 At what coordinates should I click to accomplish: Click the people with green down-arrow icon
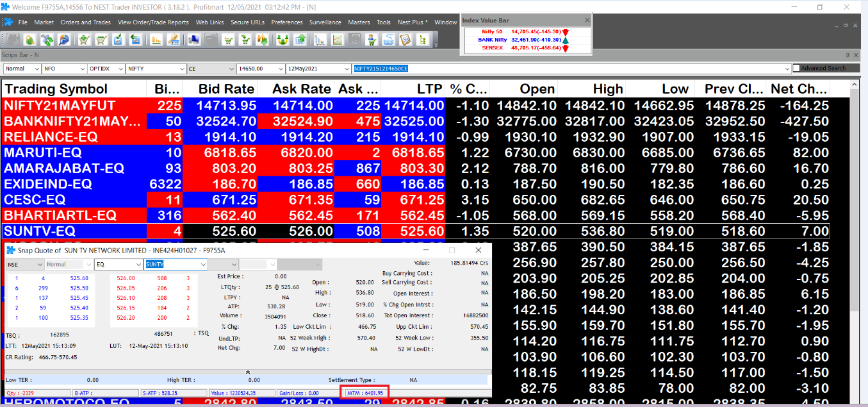coord(261,40)
